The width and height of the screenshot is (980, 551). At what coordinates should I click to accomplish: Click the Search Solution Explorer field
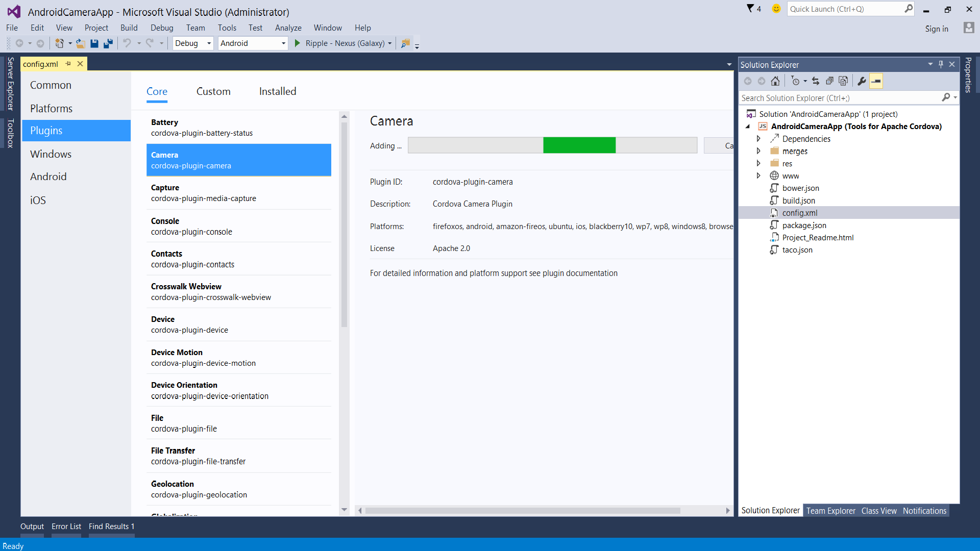tap(840, 98)
